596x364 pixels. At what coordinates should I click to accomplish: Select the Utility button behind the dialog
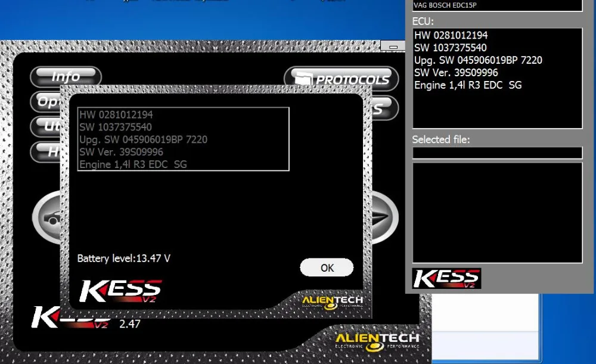tap(46, 126)
